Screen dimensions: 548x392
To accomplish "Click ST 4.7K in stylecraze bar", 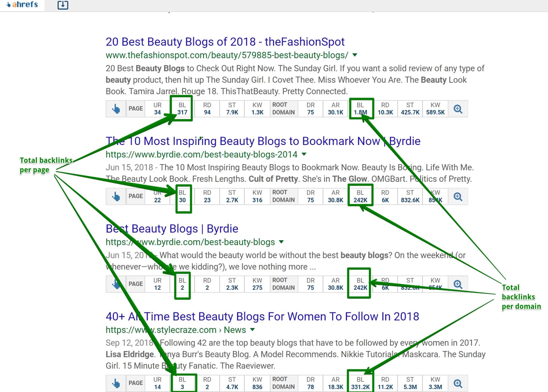I will [x=232, y=383].
